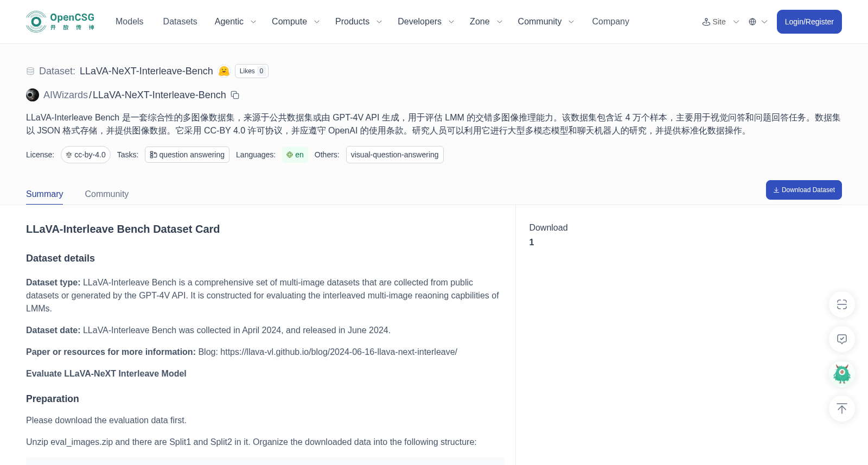The width and height of the screenshot is (868, 465).
Task: Click the scan icon floating button
Action: pos(842,304)
